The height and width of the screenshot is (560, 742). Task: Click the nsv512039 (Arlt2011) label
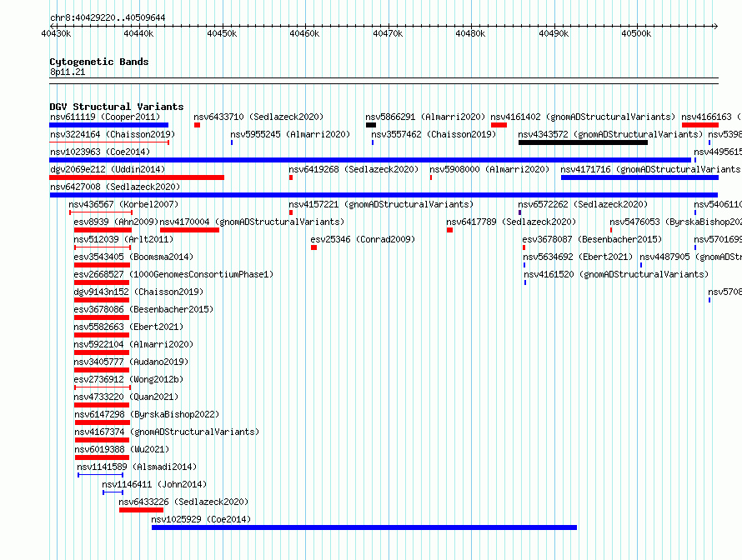123,239
